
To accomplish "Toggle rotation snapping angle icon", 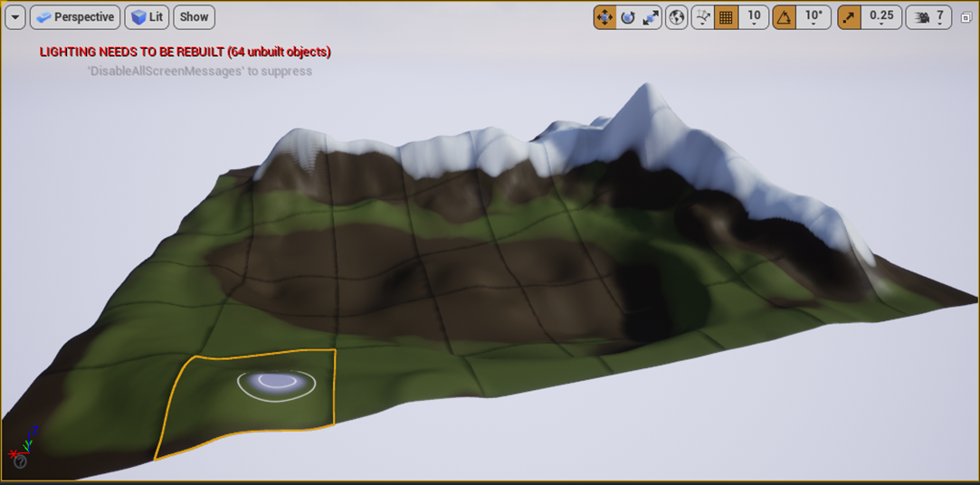I will (x=785, y=17).
